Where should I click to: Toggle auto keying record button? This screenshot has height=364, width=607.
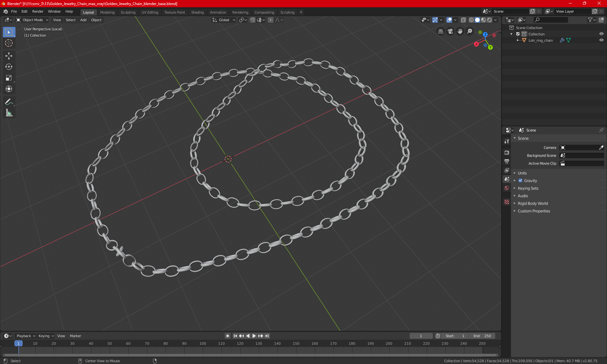click(x=227, y=336)
